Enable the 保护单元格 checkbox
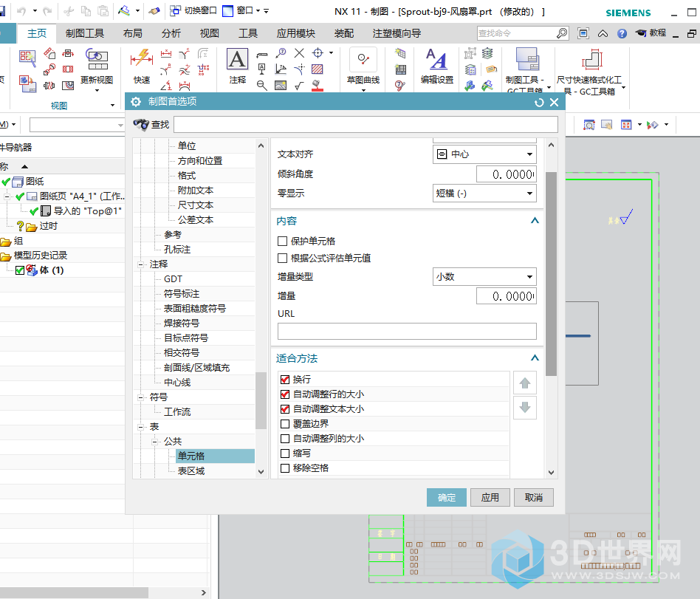The height and width of the screenshot is (599, 700). (283, 242)
